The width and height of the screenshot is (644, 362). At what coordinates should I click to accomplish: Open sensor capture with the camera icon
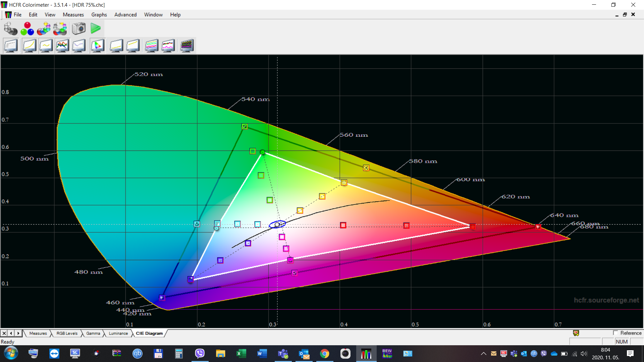[78, 28]
